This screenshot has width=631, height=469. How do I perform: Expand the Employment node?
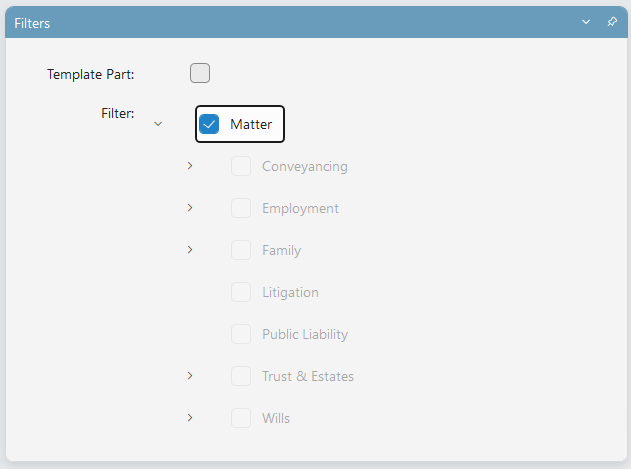click(x=190, y=208)
